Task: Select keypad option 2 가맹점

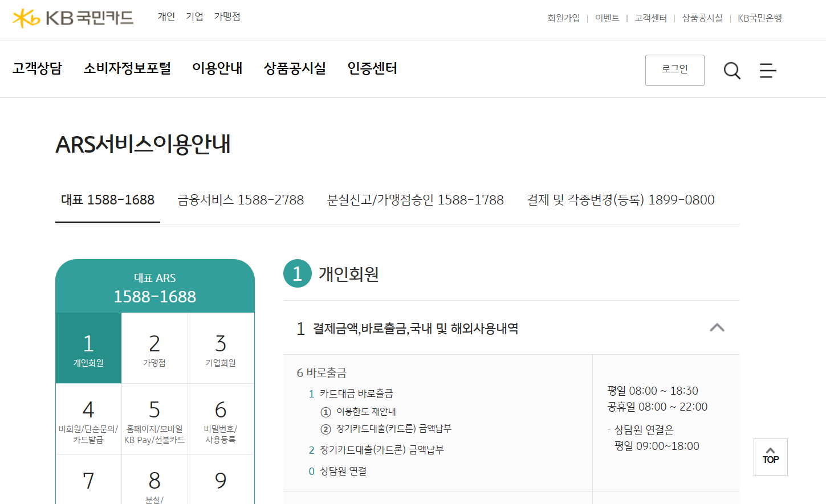Action: point(154,347)
